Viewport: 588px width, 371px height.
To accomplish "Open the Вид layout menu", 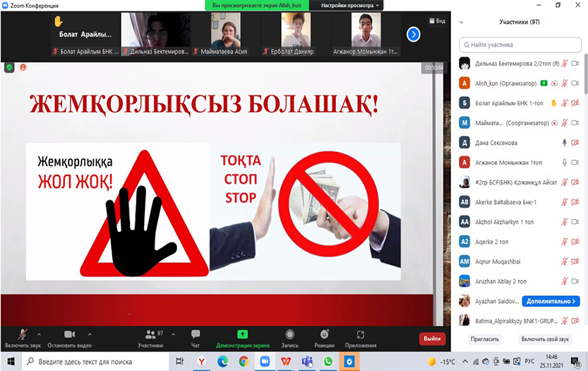I will (437, 21).
